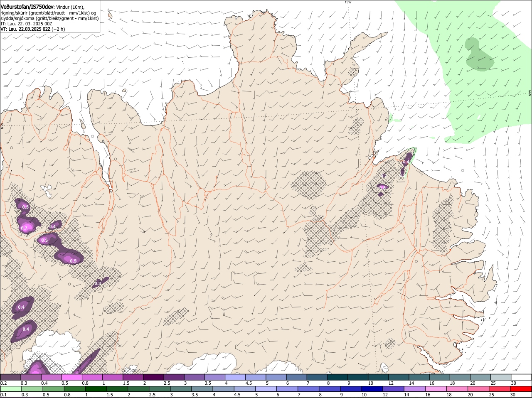The height and width of the screenshot is (398, 532).
Task: Click the white swatch after 30 in upper legend row
Action: tap(521, 377)
